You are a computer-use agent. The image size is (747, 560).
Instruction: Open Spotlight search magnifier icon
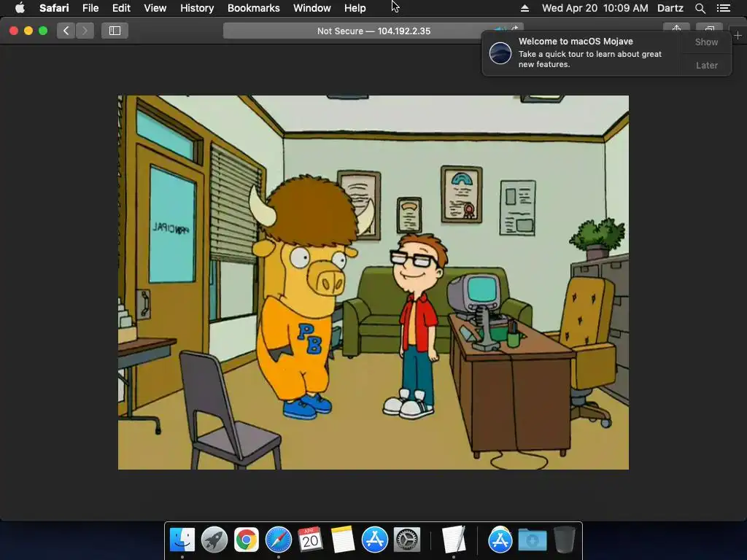(700, 8)
